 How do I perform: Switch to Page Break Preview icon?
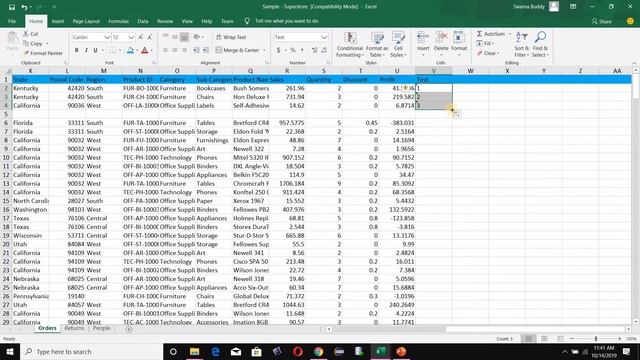(560, 339)
